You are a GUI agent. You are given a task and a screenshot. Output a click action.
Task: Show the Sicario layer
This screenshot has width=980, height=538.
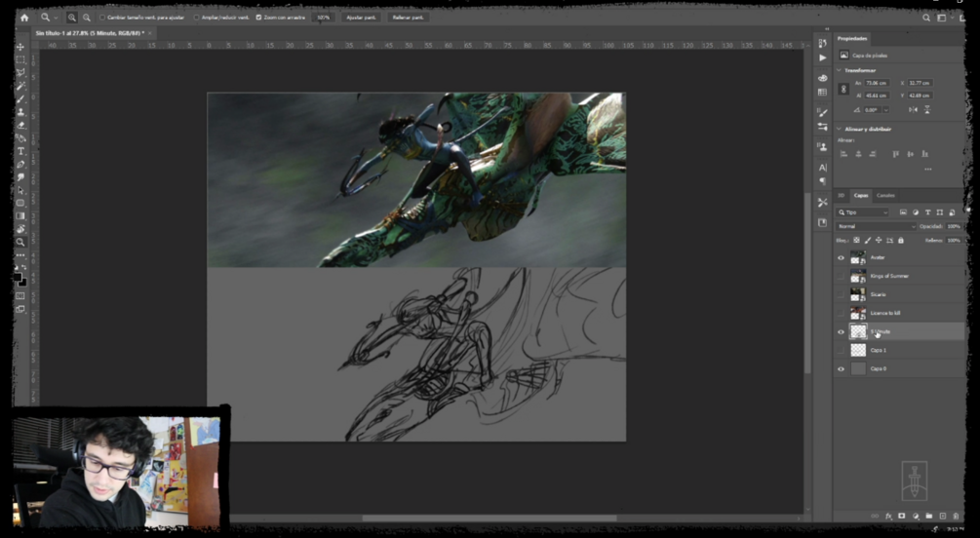click(841, 295)
